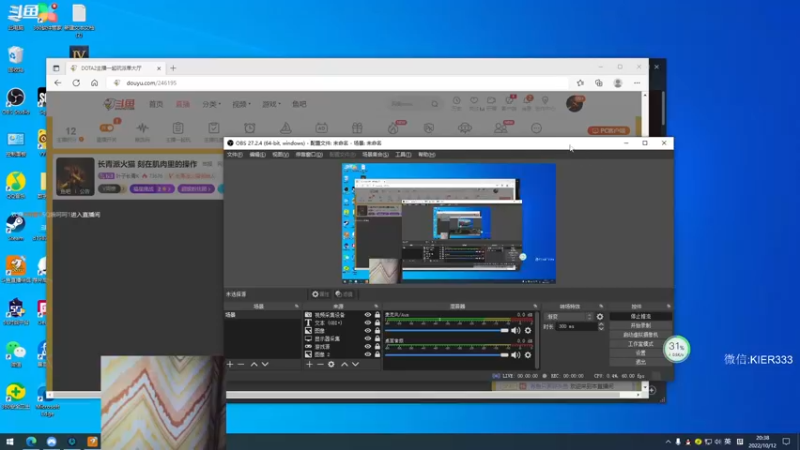Move scene down in scenes panel
This screenshot has width=800, height=450.
tap(265, 364)
